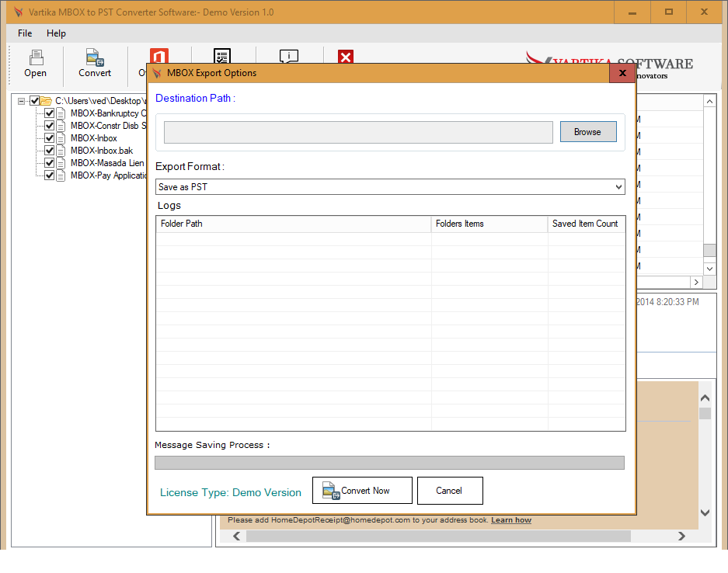The height and width of the screenshot is (573, 728).
Task: Cancel the MBOX export dialog
Action: click(450, 491)
